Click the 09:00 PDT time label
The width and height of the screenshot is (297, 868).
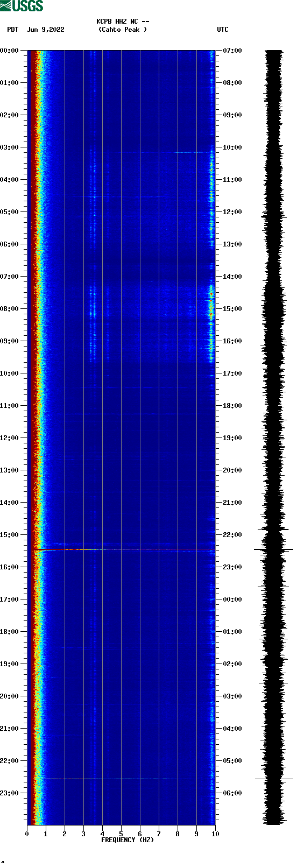click(9, 341)
